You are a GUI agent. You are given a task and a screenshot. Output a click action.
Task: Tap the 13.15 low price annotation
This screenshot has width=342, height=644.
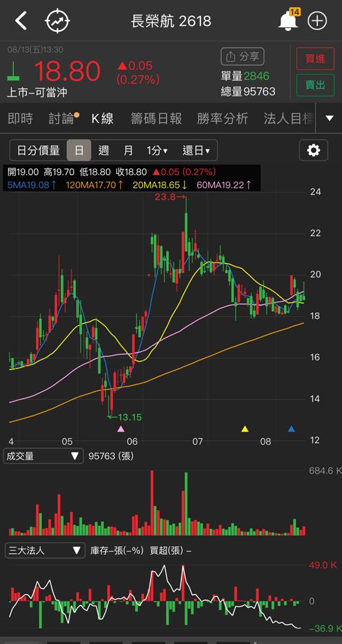(x=125, y=417)
